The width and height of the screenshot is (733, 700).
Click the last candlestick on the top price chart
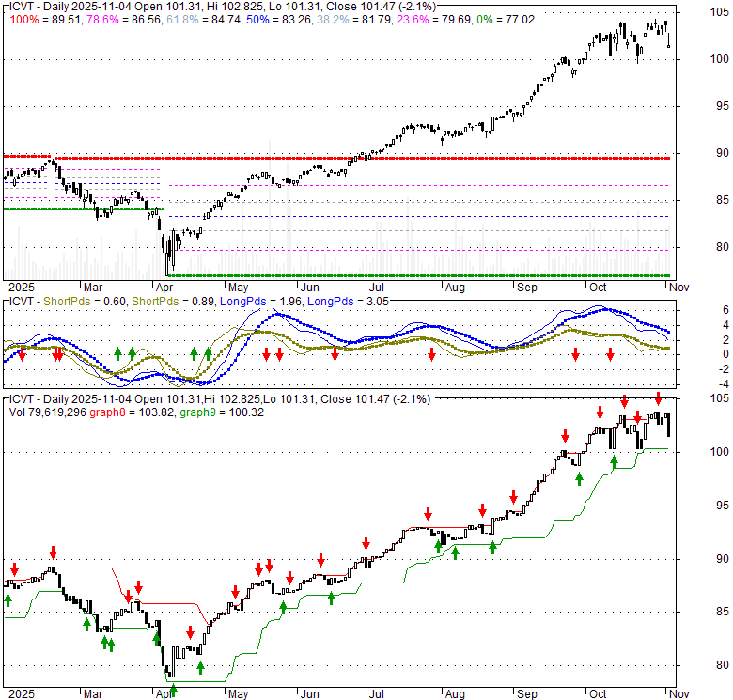[x=669, y=39]
